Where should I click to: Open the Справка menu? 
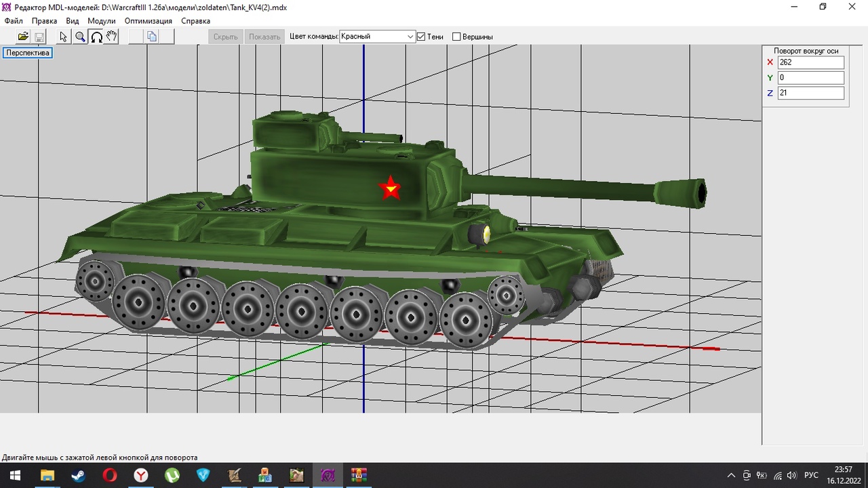click(x=196, y=21)
